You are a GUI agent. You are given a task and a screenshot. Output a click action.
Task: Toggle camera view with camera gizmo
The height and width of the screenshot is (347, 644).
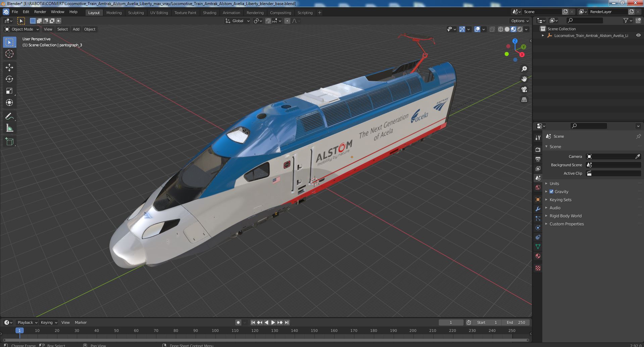tap(524, 89)
